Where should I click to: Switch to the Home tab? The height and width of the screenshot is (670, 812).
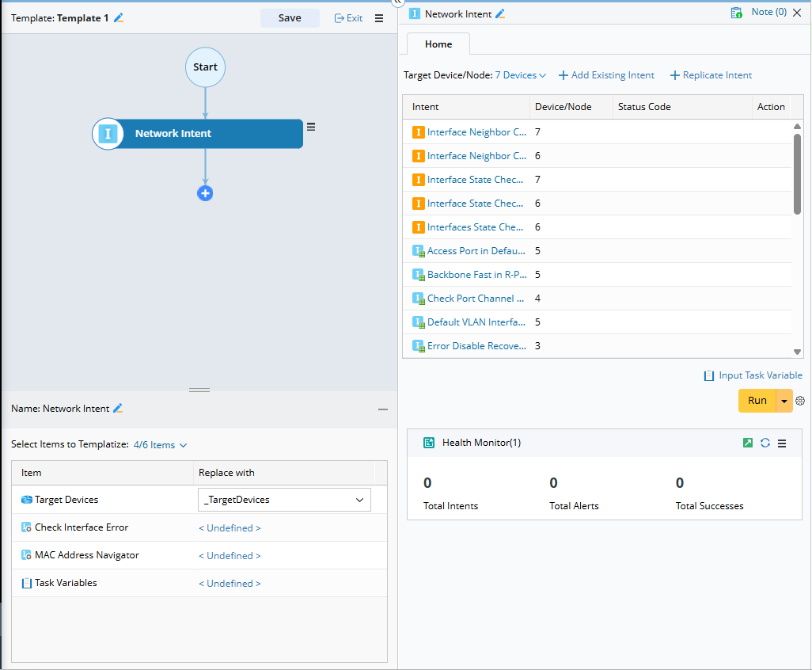438,44
